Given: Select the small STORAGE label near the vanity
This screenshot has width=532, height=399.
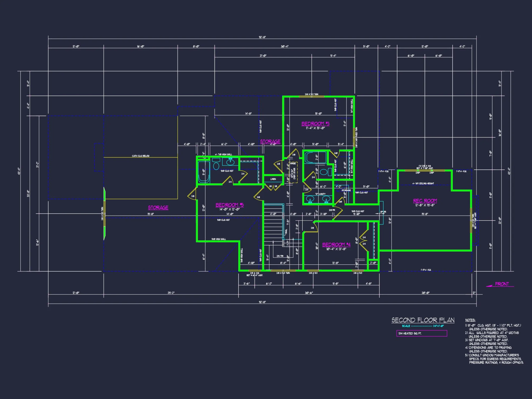Looking at the screenshot, I should point(346,190).
